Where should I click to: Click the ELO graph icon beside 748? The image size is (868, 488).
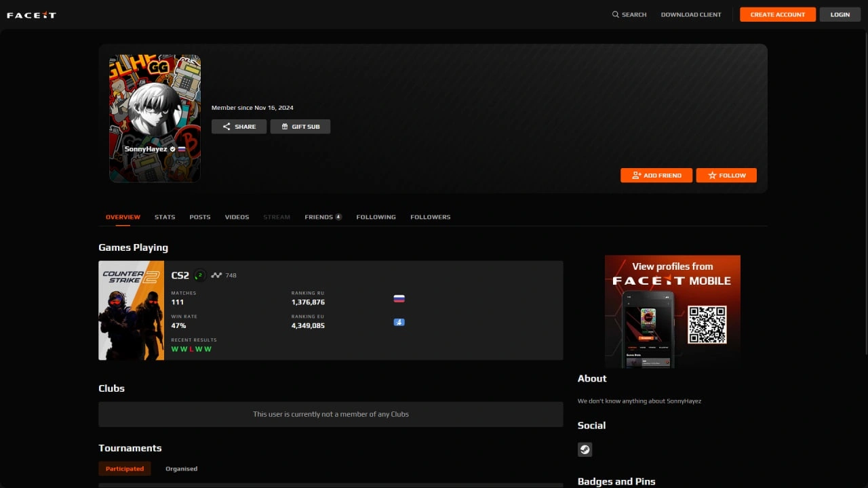click(216, 275)
